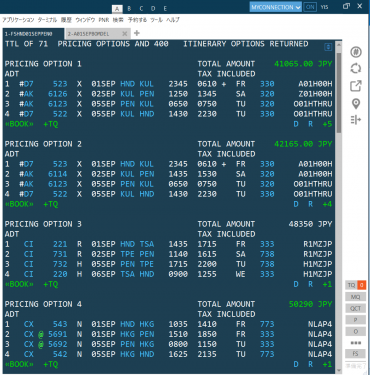Switch to work area E
The height and width of the screenshot is (375, 370).
pos(165,9)
